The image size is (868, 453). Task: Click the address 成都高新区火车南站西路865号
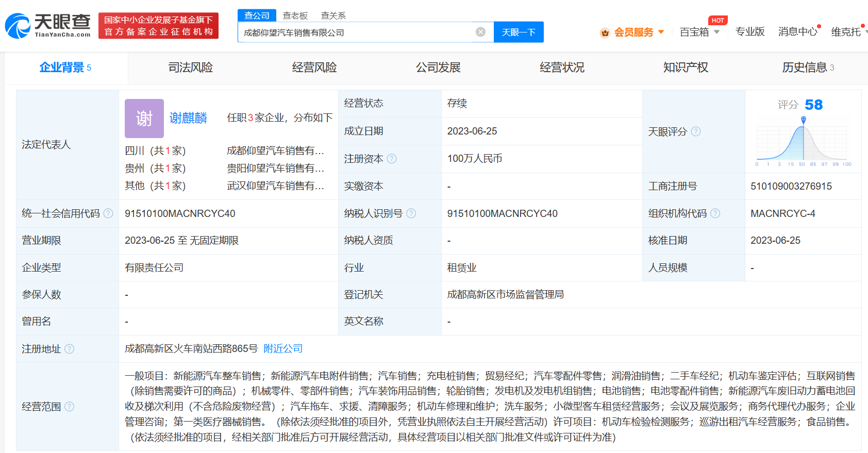coord(191,349)
